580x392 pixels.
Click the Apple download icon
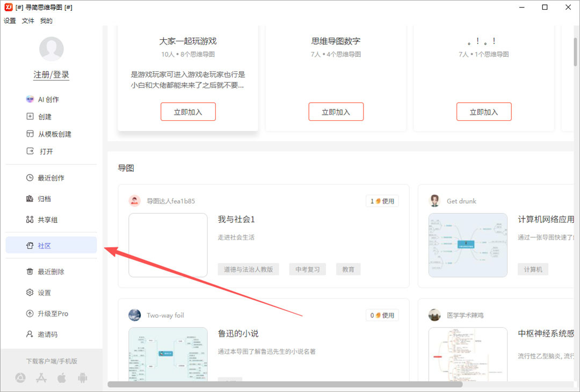(62, 378)
